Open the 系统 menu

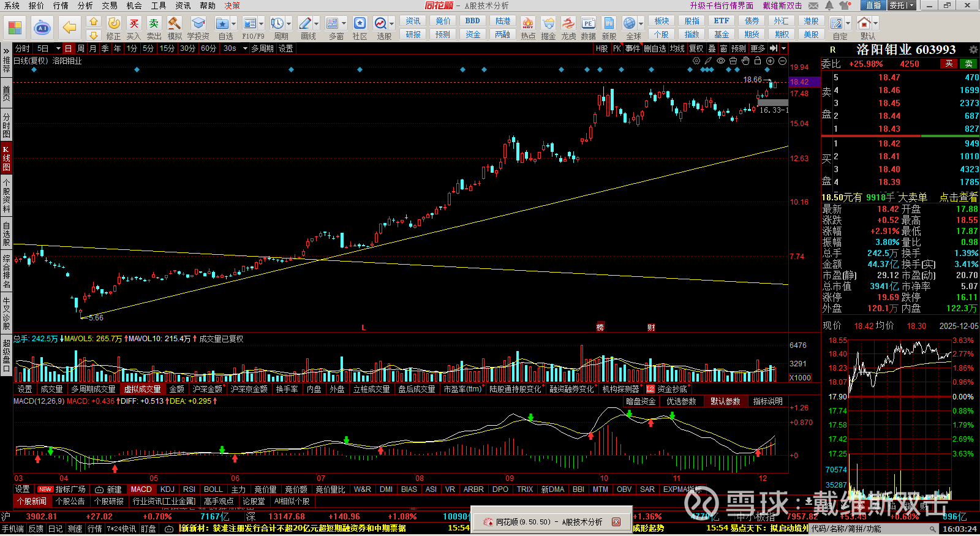12,6
